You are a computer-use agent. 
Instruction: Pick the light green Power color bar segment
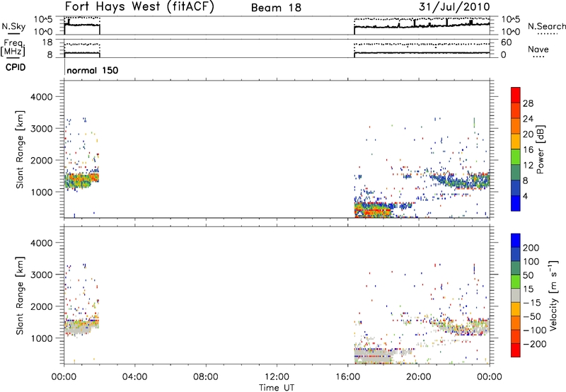(x=516, y=156)
